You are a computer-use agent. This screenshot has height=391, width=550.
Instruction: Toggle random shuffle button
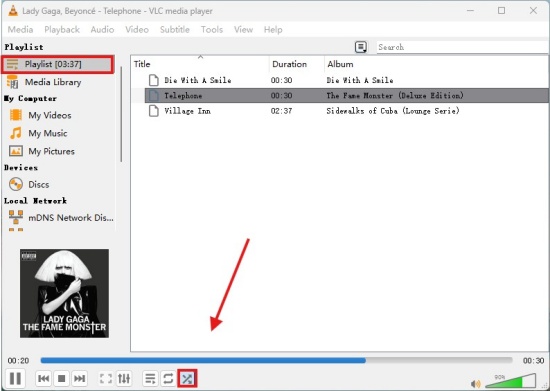187,379
